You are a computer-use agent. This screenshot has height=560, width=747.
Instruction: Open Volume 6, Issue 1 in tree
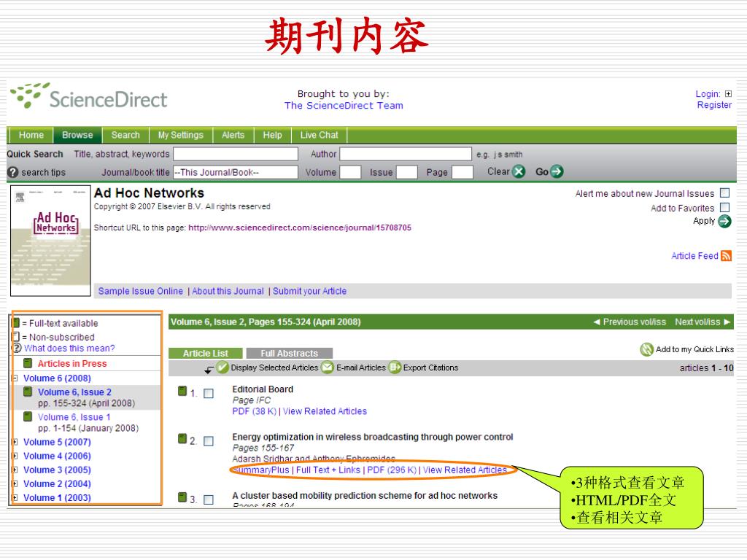click(74, 417)
